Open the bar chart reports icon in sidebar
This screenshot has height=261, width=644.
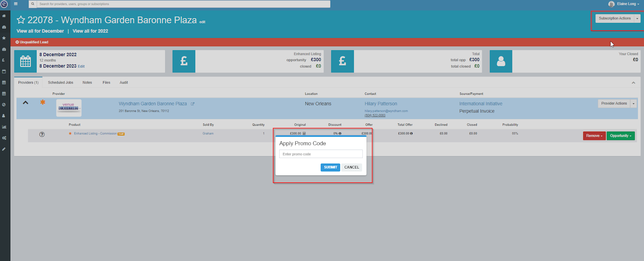click(4, 127)
